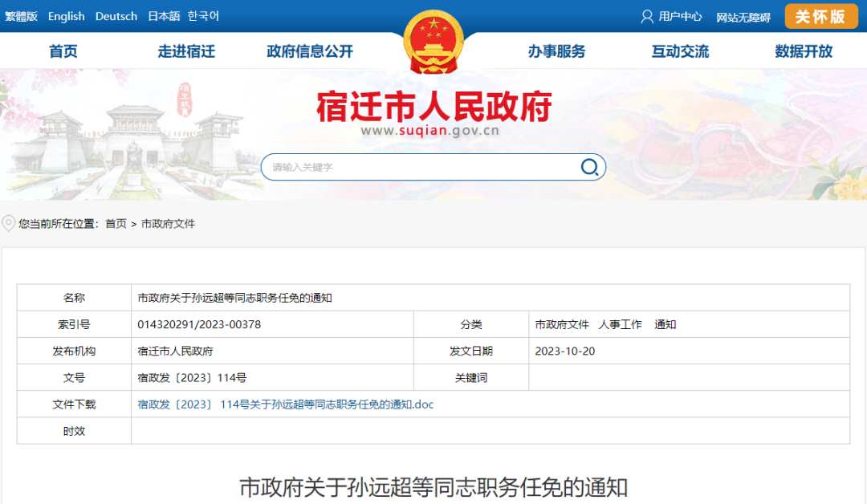Click the national emblem logo

click(x=433, y=42)
